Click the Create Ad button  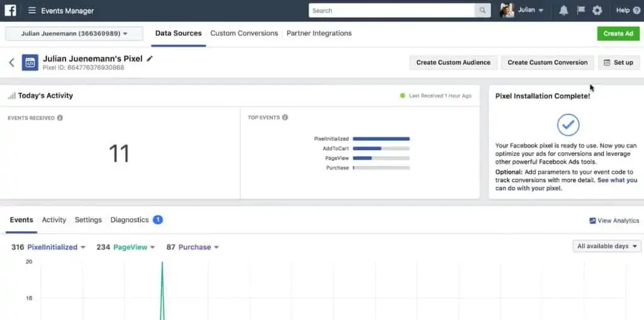click(x=618, y=34)
